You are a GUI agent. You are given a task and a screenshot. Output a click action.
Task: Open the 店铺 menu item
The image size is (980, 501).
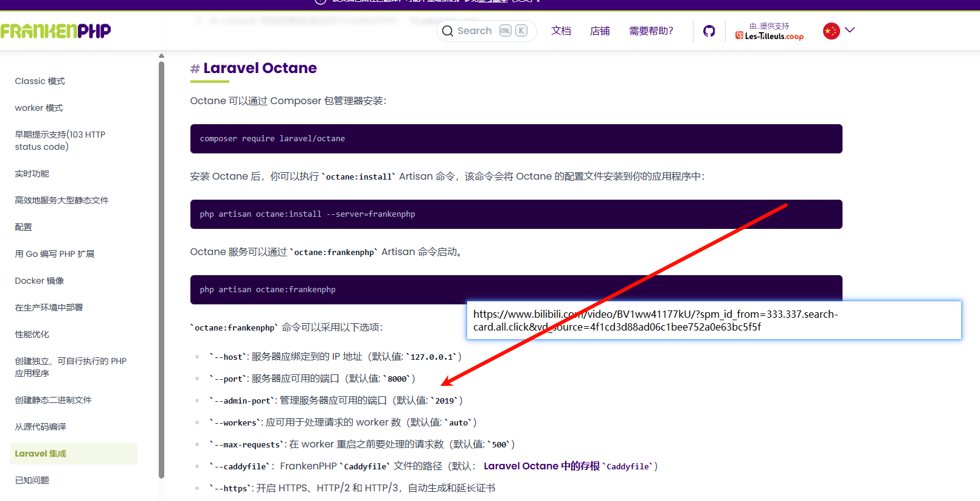(600, 31)
